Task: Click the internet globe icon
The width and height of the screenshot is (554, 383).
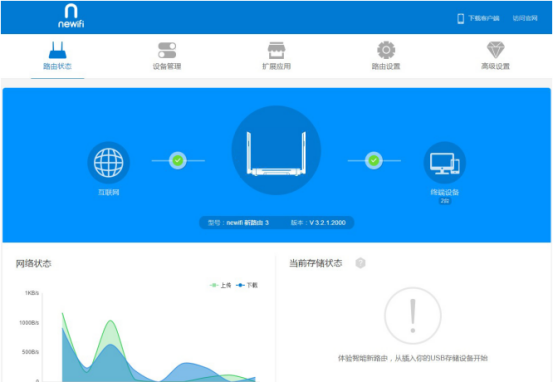Action: 108,163
